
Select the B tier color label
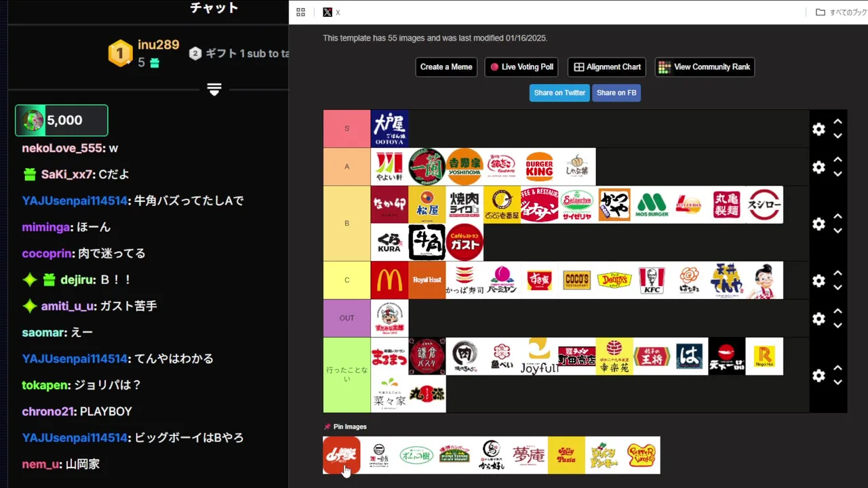[347, 224]
